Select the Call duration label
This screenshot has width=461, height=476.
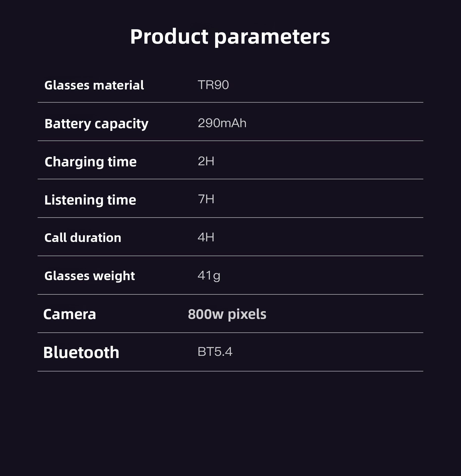pos(83,238)
